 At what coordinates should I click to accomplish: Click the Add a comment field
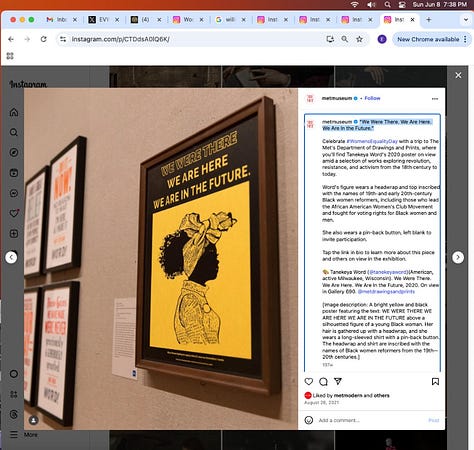[x=372, y=420]
